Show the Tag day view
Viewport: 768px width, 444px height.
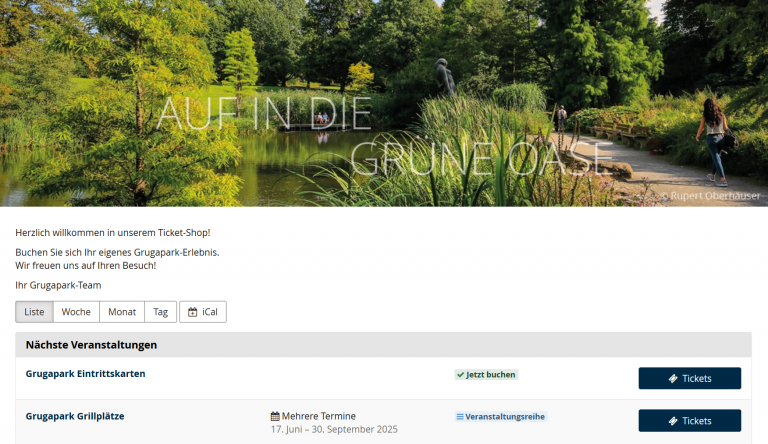point(161,312)
